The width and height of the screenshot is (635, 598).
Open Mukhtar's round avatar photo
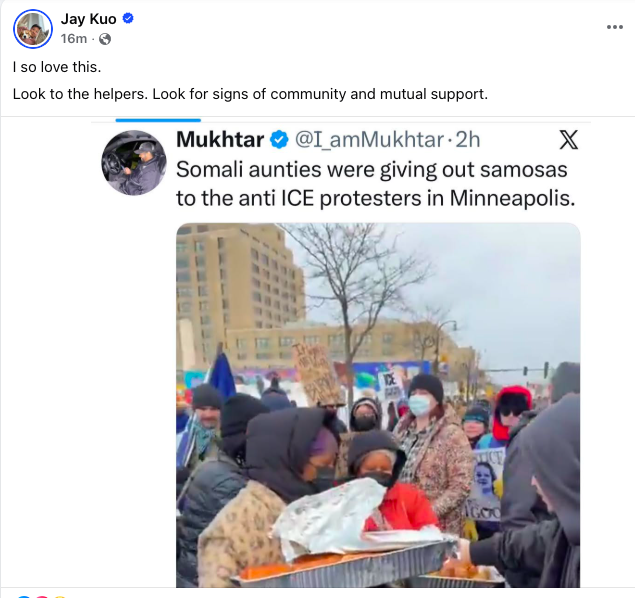tap(134, 162)
